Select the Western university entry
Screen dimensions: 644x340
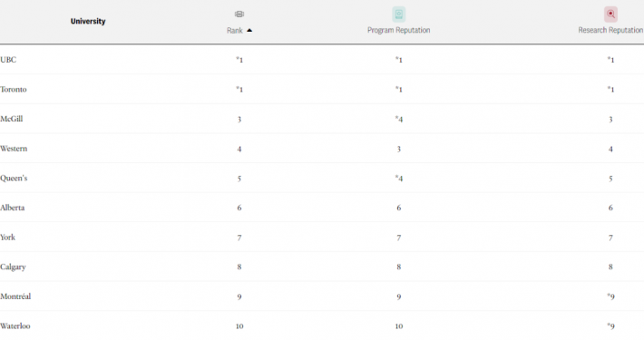tap(14, 149)
